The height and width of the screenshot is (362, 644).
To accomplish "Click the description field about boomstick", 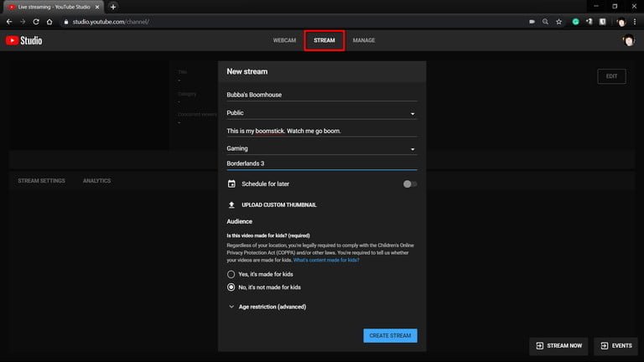I will [x=322, y=131].
